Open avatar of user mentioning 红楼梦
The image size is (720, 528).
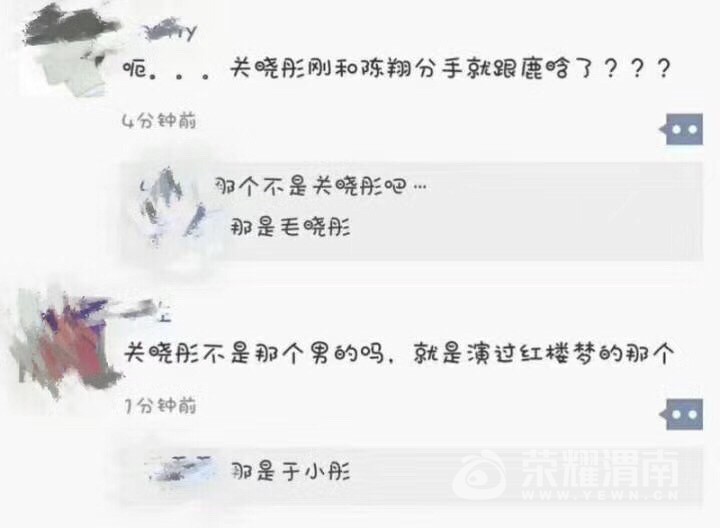(62, 342)
